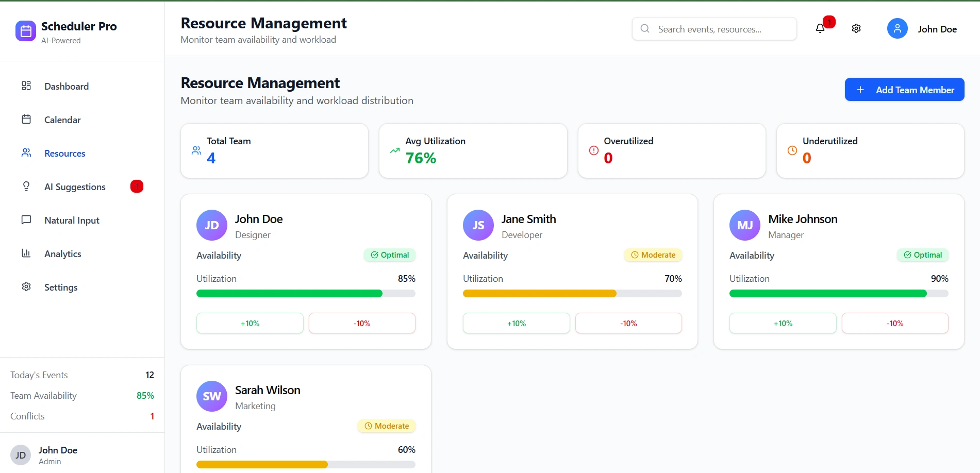Click John Doe Admin name in sidebar footer
980x473 pixels.
tap(58, 450)
